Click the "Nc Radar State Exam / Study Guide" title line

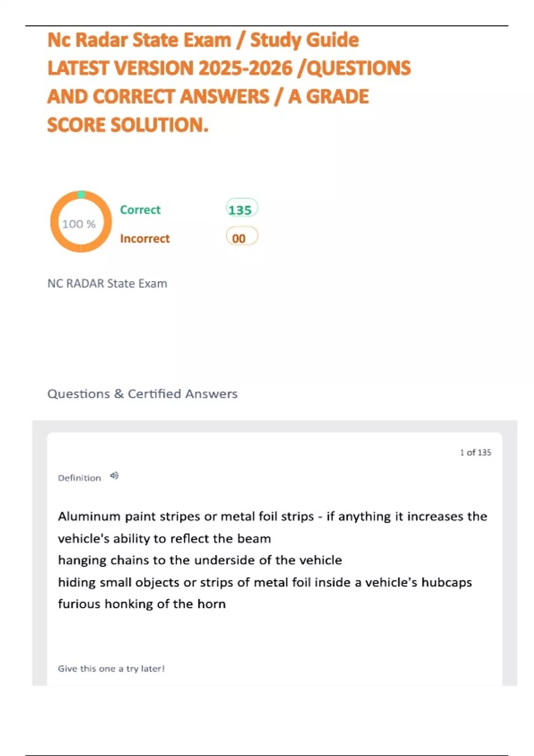tap(203, 40)
